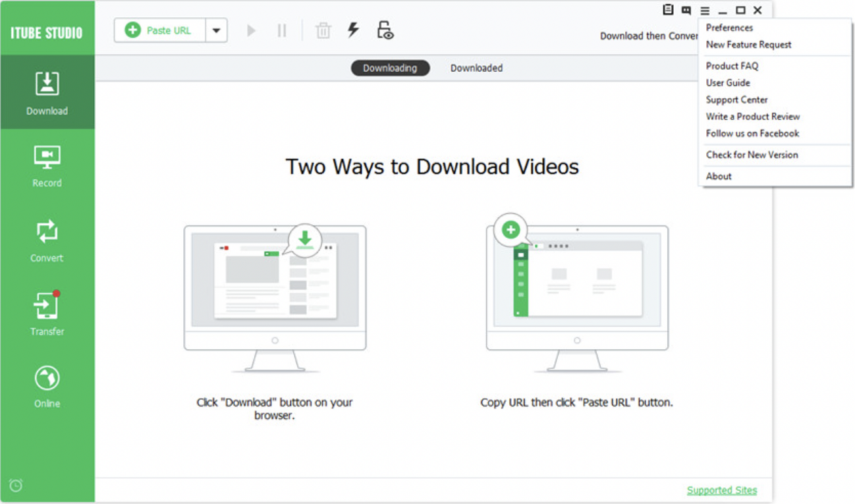This screenshot has width=855, height=504.
Task: Open Preferences from the menu
Action: (729, 28)
